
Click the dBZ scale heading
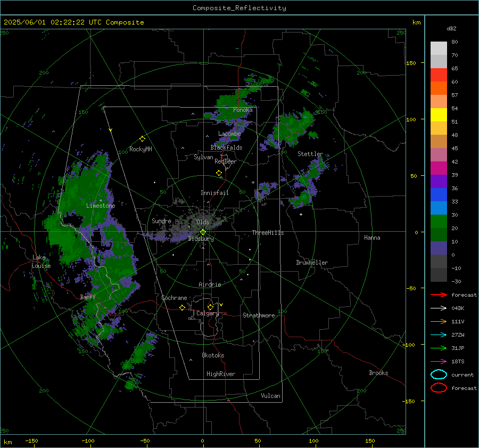[x=451, y=29]
